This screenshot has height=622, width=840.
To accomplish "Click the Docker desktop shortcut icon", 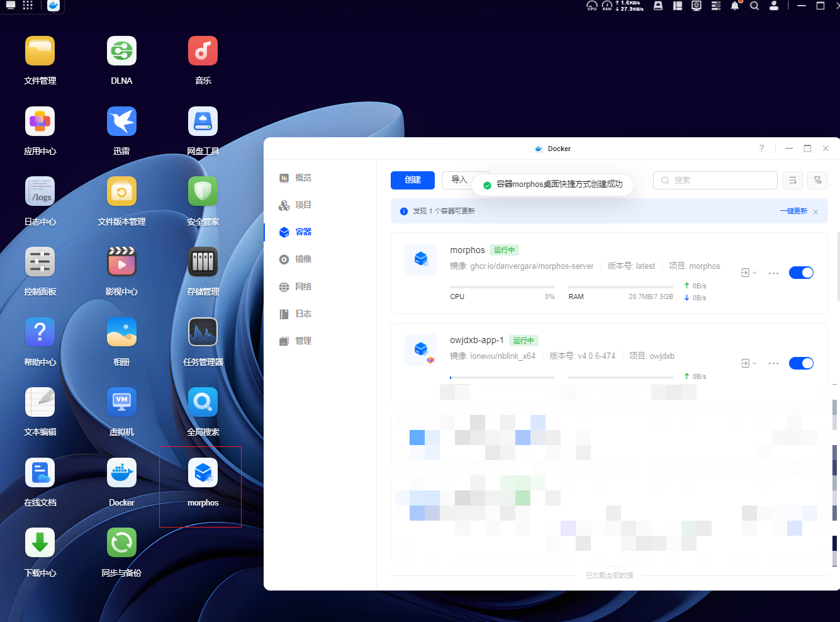I will click(x=121, y=473).
